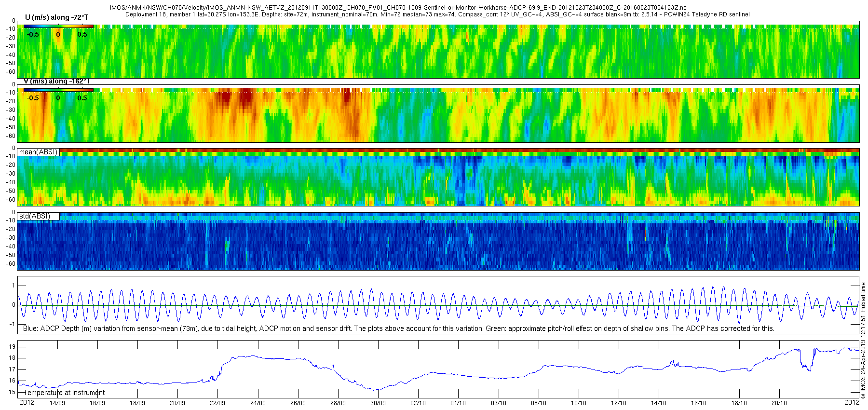Click the 12/10 date tick label
The height and width of the screenshot is (410, 868).
pos(619,403)
